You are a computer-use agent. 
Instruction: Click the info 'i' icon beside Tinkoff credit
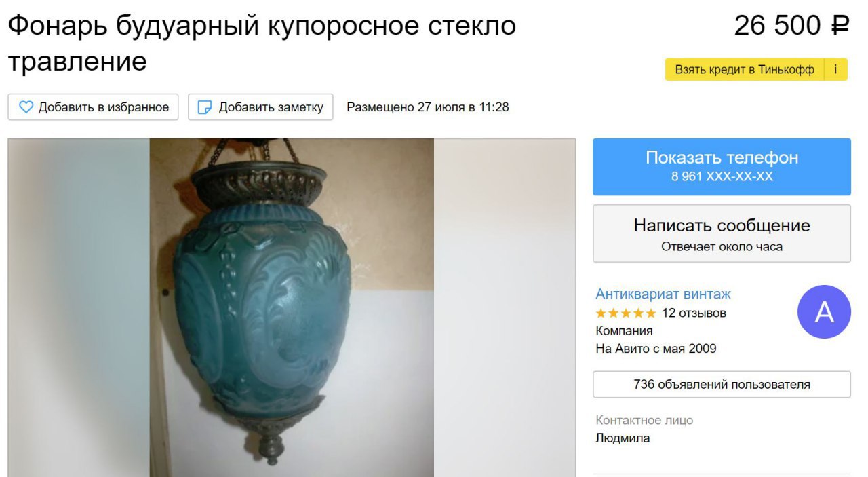[835, 69]
